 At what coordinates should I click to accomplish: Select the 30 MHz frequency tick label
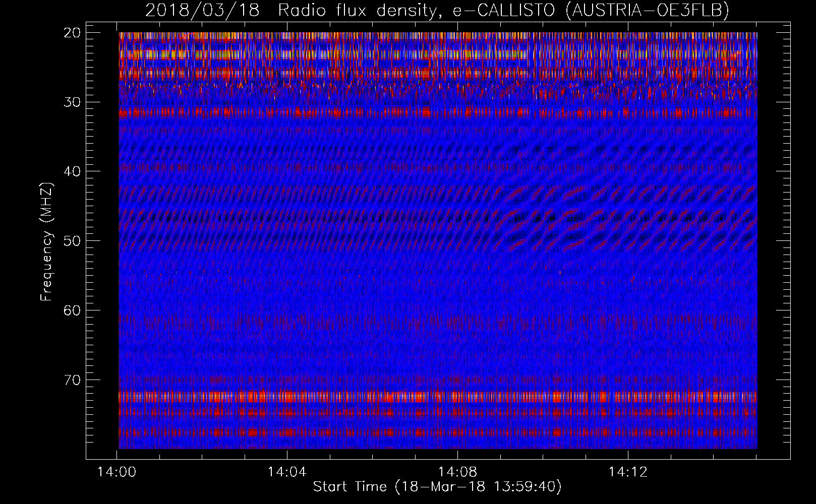click(x=73, y=102)
